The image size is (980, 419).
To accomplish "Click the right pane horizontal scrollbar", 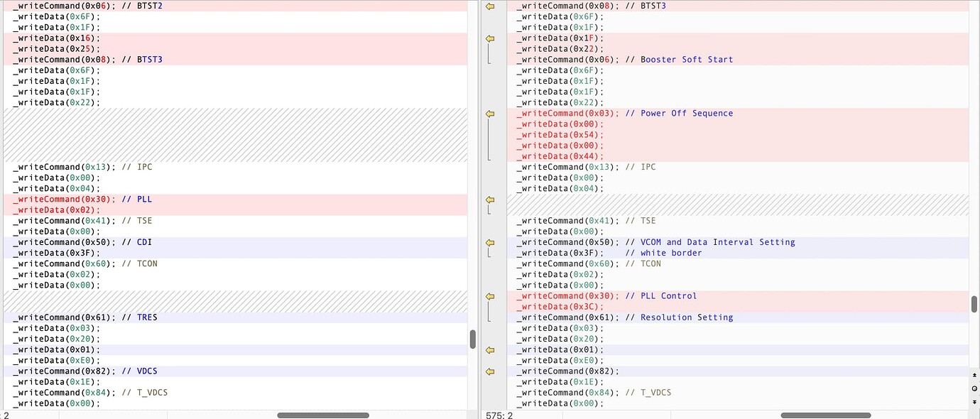I will (826, 415).
